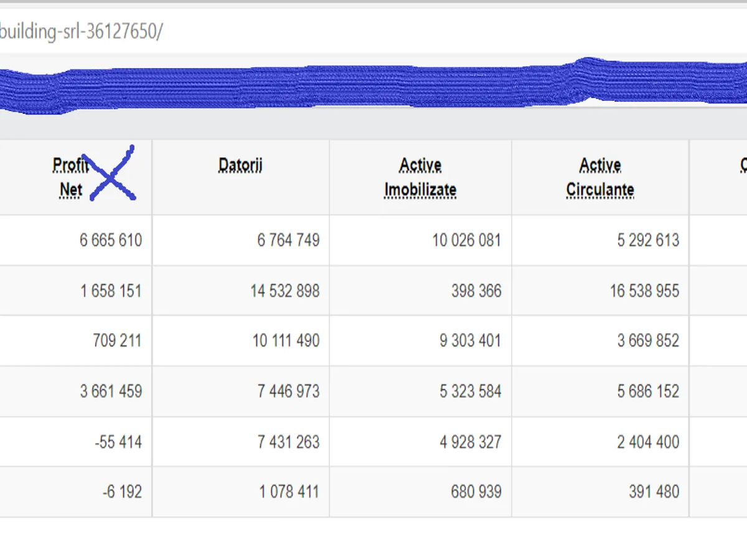Viewport: 747px width, 560px height.
Task: Select the Active Imobilizate cell 398 366
Action: (476, 291)
